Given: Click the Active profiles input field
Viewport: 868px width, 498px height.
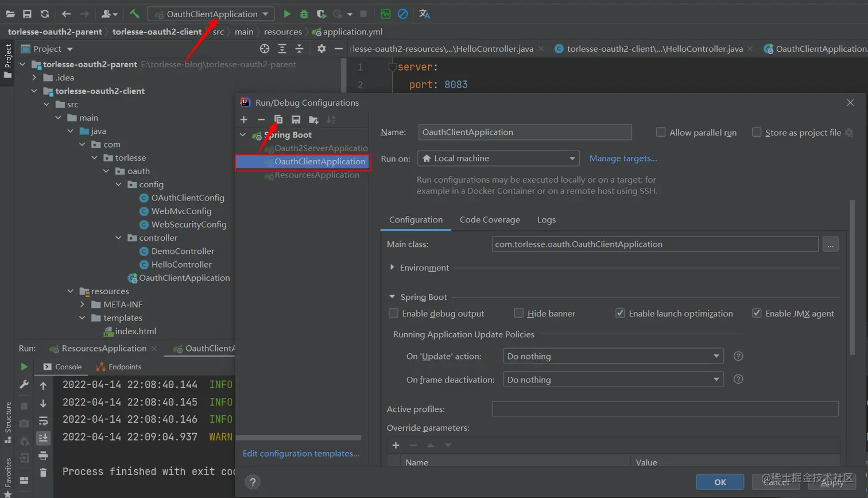Looking at the screenshot, I should [665, 409].
